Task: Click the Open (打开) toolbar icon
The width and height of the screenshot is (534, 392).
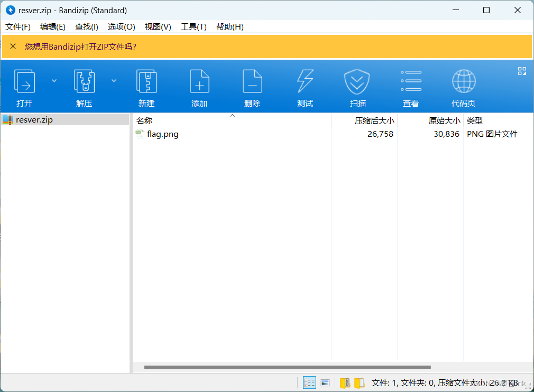Action: (x=24, y=81)
